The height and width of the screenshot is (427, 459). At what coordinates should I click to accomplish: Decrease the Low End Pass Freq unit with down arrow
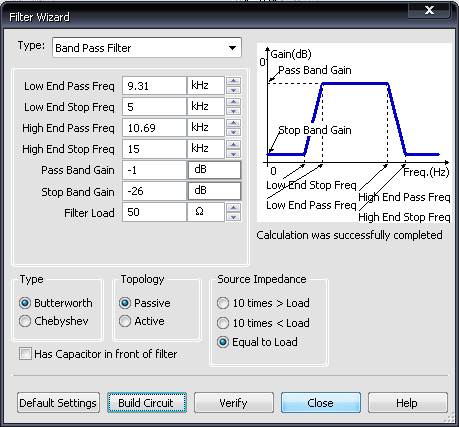[233, 90]
